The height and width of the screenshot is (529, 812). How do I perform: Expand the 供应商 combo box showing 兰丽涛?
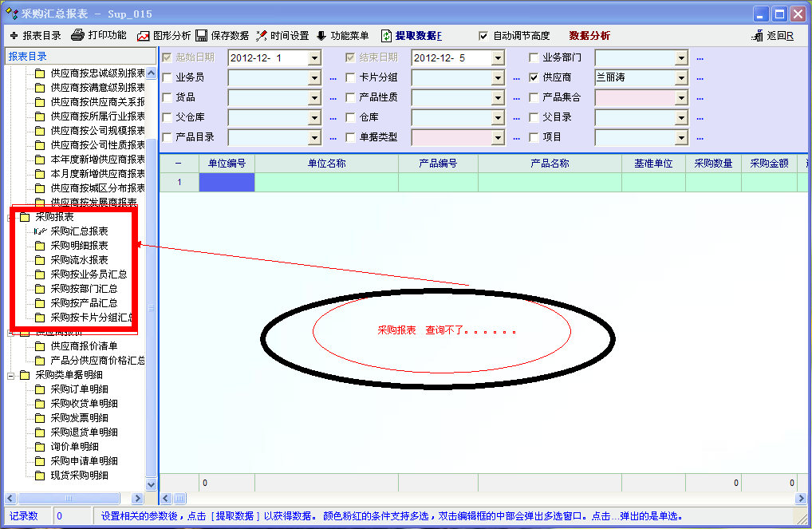(x=681, y=77)
